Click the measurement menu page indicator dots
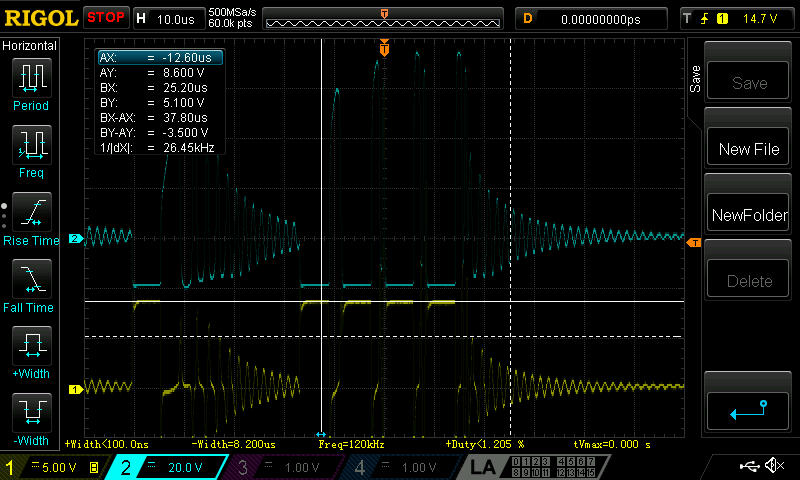This screenshot has width=800, height=480. click(4, 216)
